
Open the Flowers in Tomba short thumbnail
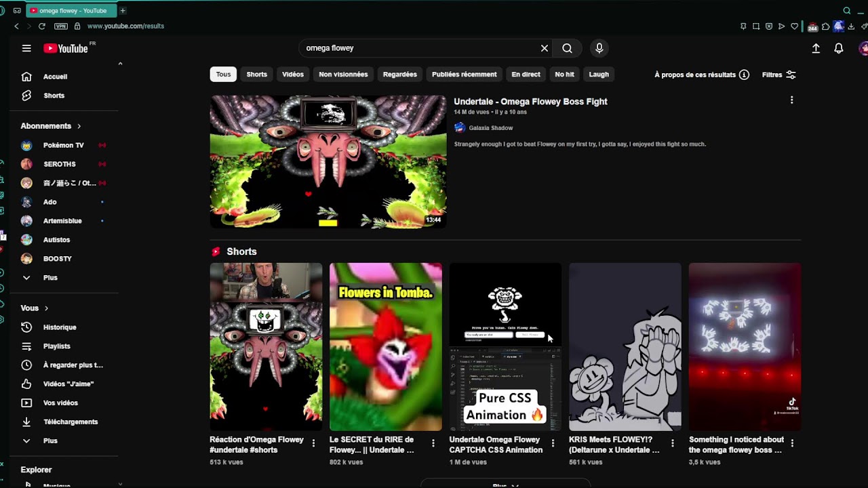386,347
